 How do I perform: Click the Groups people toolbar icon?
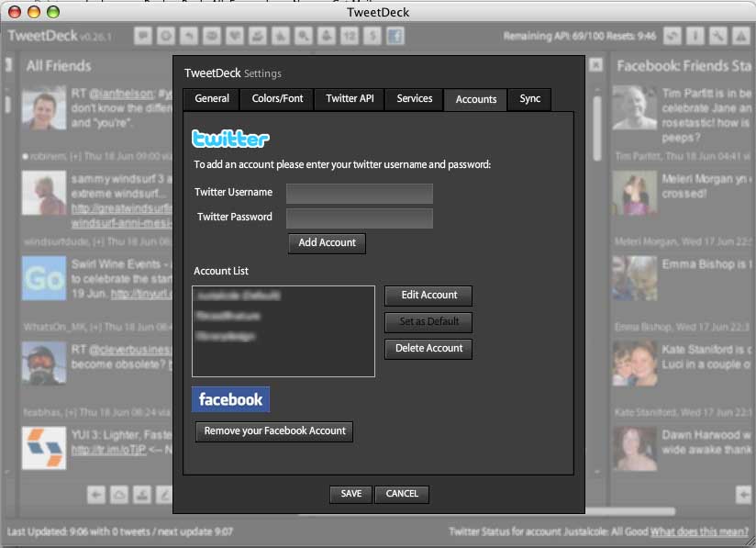258,36
